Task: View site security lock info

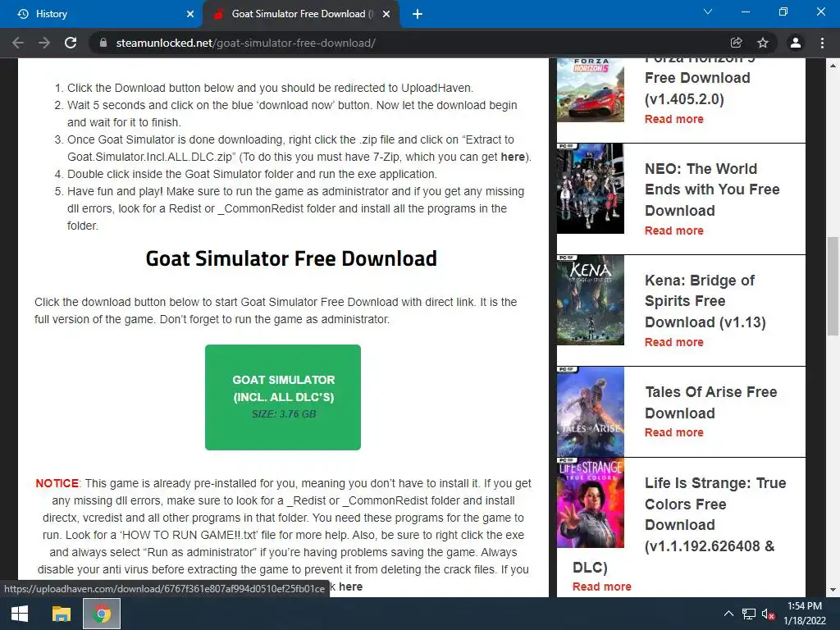Action: tap(103, 43)
